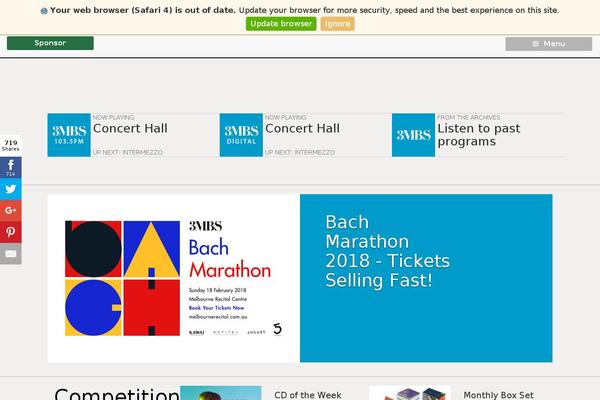Open the Monthly Box Set thumbnail
Image resolution: width=600 pixels, height=400 pixels.
click(x=410, y=393)
